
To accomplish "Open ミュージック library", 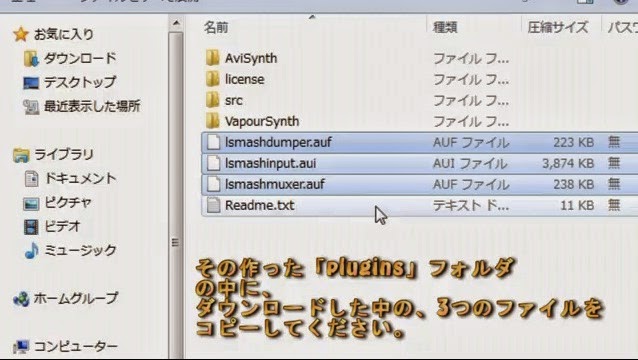I will [80, 251].
